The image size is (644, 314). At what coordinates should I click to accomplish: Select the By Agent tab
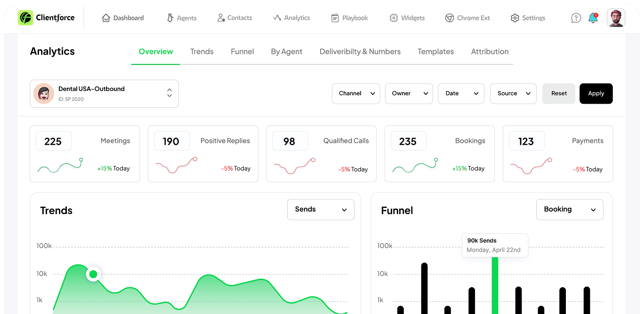(x=287, y=52)
